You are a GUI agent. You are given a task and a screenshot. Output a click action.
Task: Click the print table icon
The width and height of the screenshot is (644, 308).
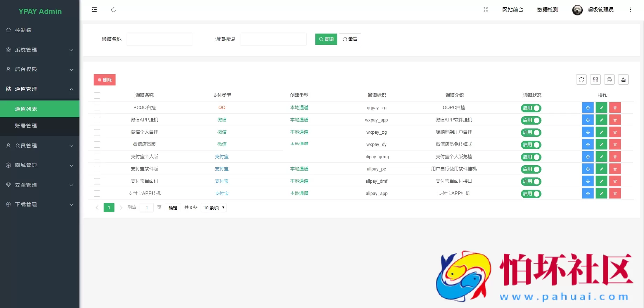[609, 80]
